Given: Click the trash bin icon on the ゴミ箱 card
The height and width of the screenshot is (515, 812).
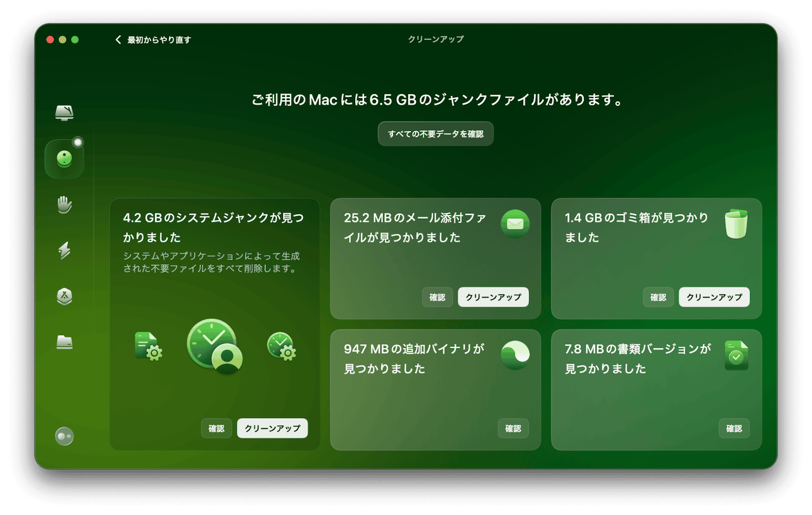Looking at the screenshot, I should point(736,224).
